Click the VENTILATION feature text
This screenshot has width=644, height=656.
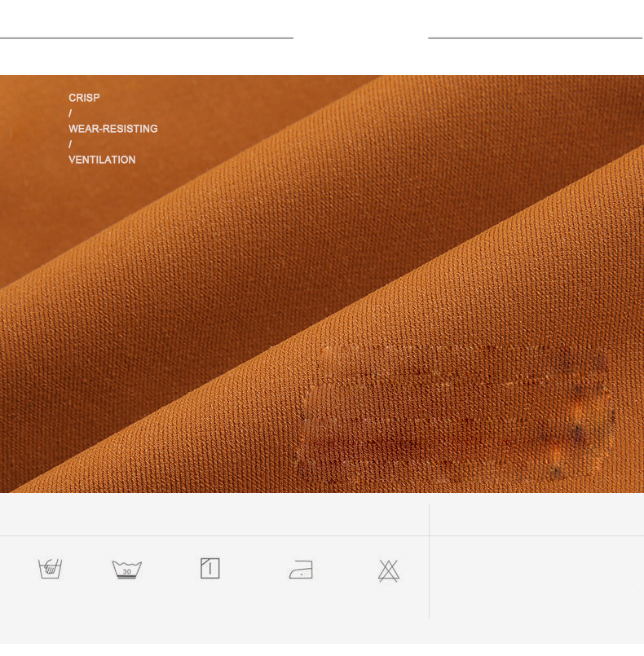pos(102,160)
